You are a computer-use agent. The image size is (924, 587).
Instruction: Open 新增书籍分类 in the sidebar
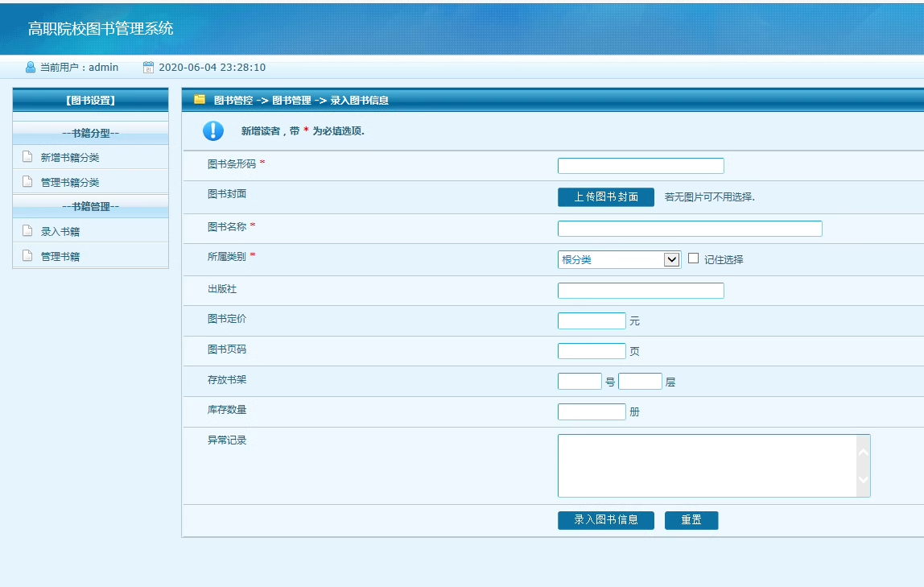tap(69, 157)
